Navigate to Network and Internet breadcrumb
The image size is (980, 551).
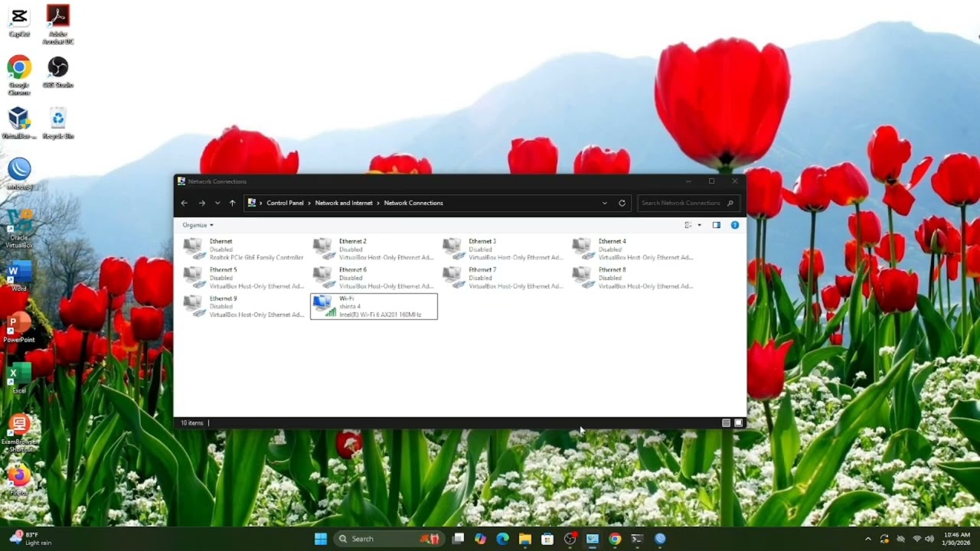344,203
